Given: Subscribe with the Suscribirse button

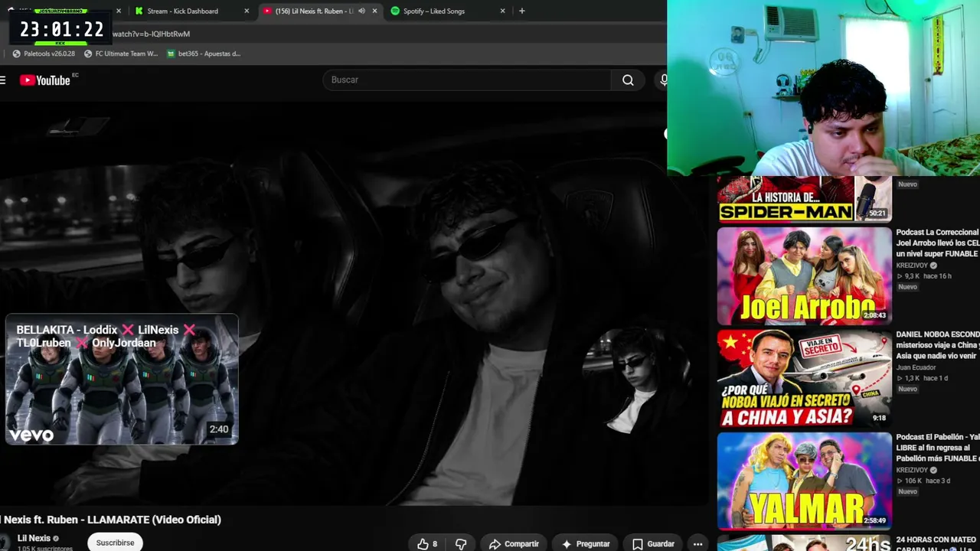Looking at the screenshot, I should point(115,542).
